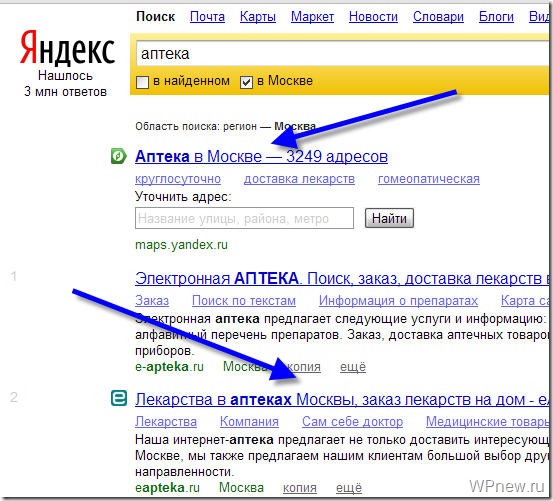Viewport: 553px width, 501px height.
Task: Expand 'ещё' under e-apteka.ru result
Action: 353,367
